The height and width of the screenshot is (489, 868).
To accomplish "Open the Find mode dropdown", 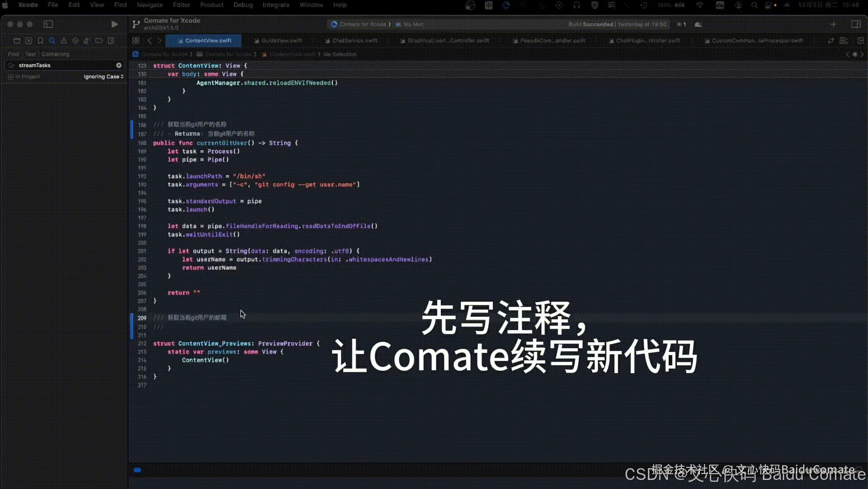I will [14, 54].
